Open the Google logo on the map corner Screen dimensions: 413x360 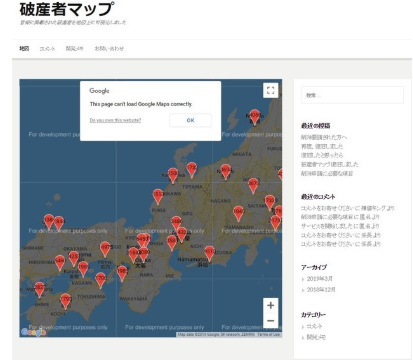pos(33,332)
